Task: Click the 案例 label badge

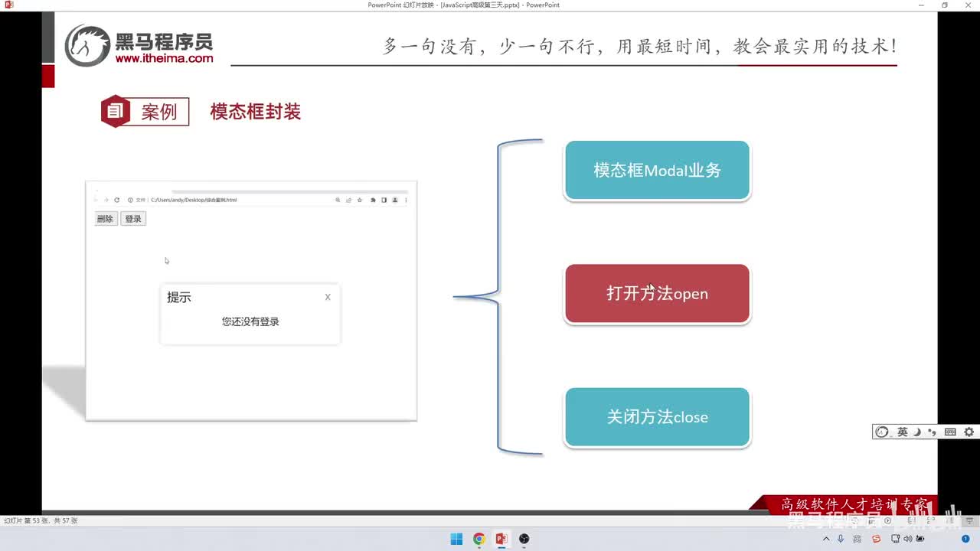Action: coord(159,112)
